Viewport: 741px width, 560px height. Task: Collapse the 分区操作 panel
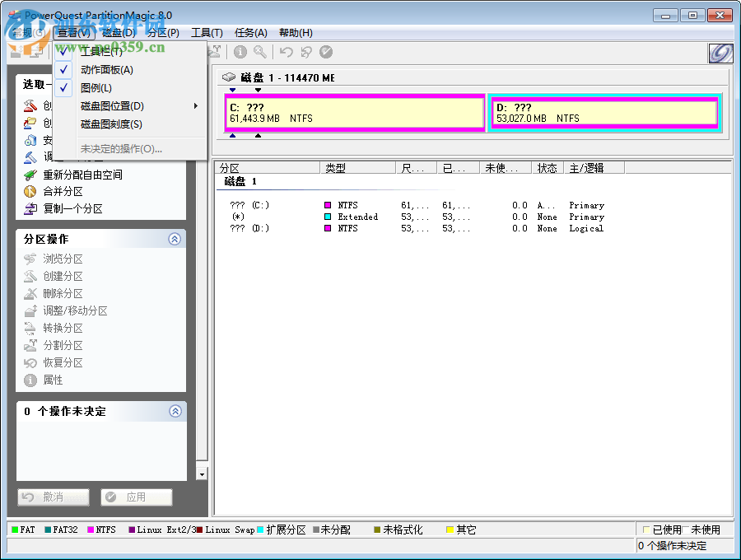click(x=174, y=238)
